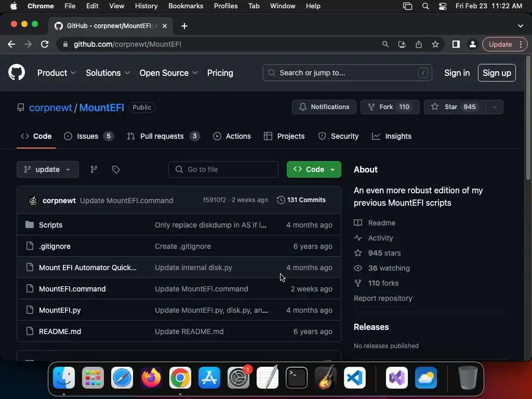Open the Projects tab
The width and height of the screenshot is (532, 399).
click(284, 136)
